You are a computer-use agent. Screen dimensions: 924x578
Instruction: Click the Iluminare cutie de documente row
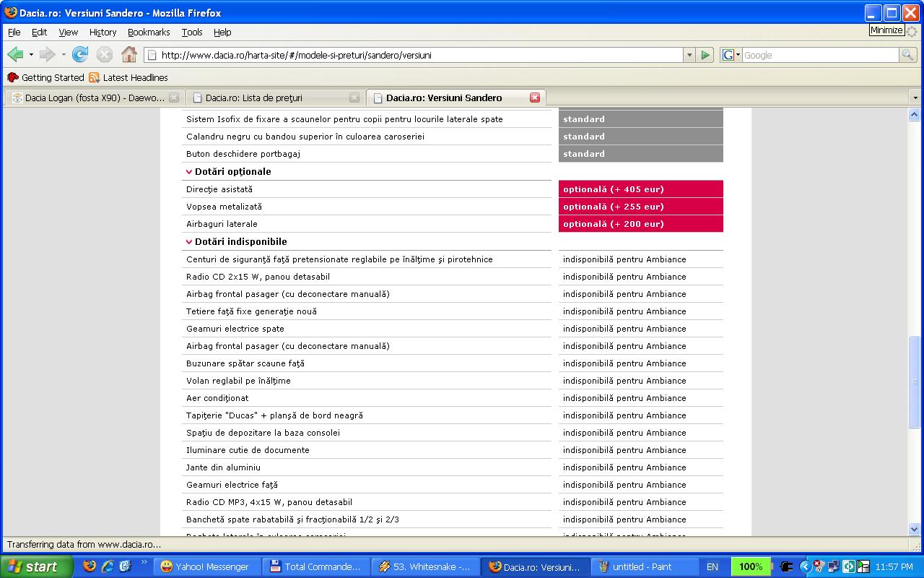pyautogui.click(x=367, y=450)
